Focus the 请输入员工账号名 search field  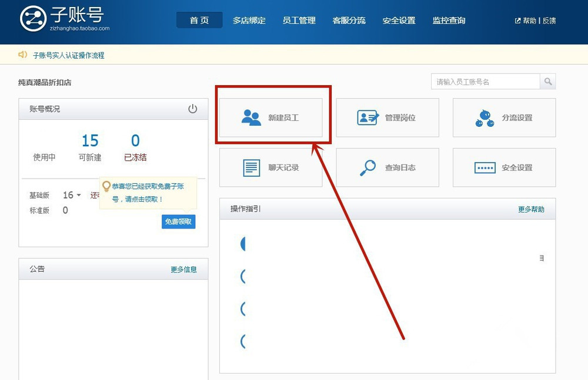[x=485, y=81]
